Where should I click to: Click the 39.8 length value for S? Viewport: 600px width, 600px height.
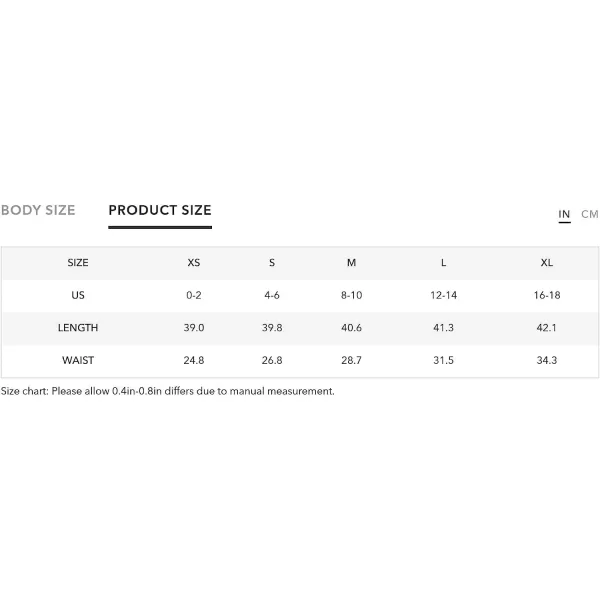click(272, 328)
